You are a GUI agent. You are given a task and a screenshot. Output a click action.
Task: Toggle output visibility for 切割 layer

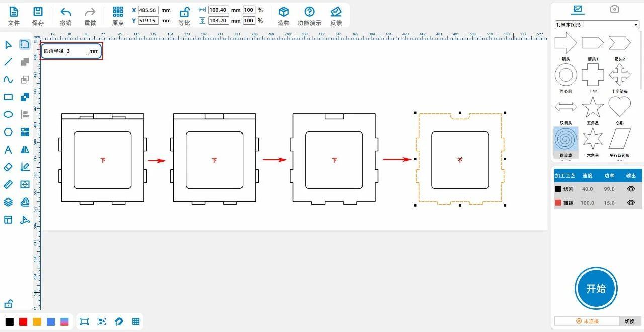631,189
